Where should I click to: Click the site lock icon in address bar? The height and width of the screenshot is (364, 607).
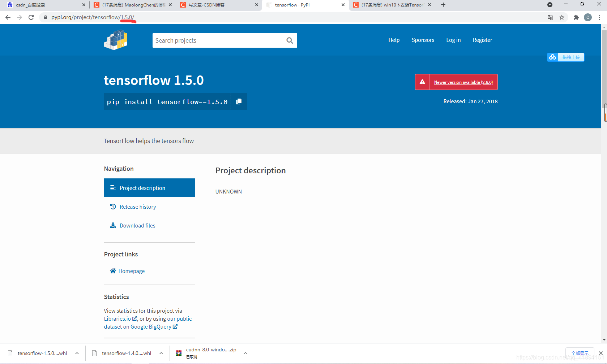[x=46, y=17]
